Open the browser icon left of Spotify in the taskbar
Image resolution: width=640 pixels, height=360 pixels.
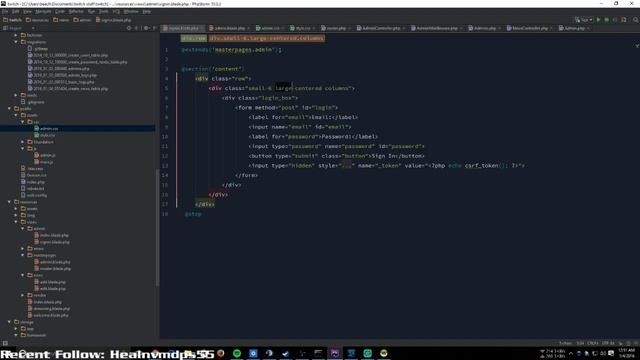[x=220, y=353]
